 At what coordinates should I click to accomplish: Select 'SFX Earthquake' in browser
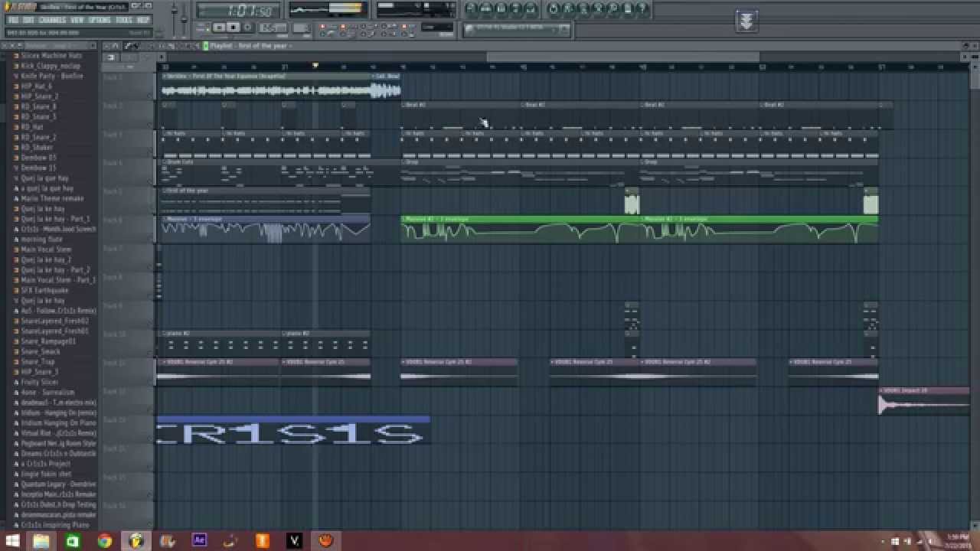point(45,290)
